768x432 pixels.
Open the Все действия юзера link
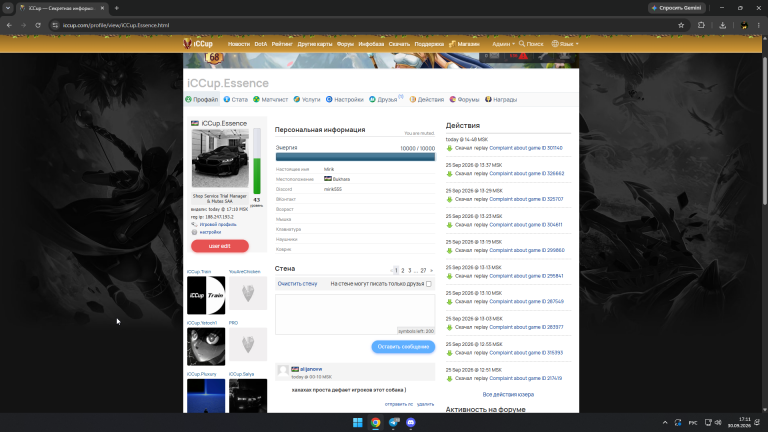pos(508,394)
